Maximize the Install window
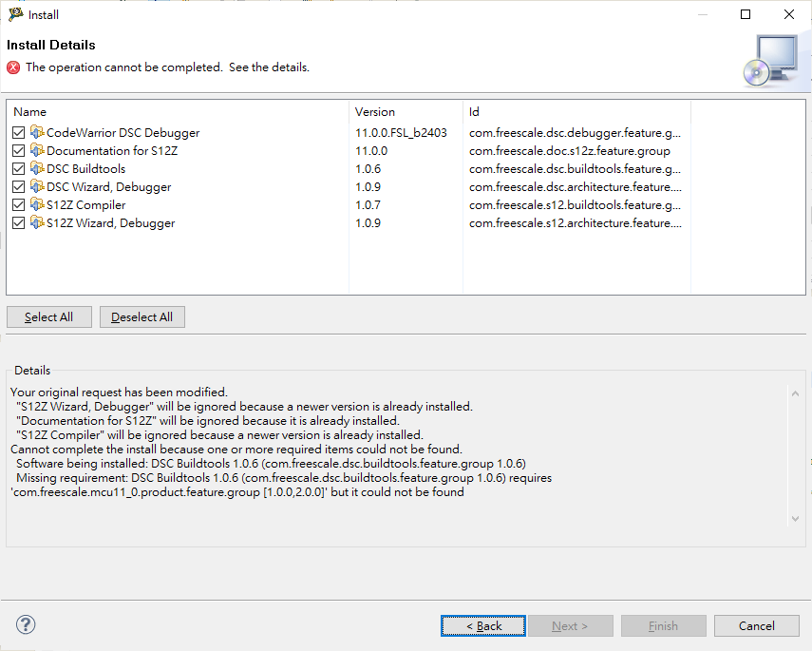The height and width of the screenshot is (651, 812). [746, 14]
